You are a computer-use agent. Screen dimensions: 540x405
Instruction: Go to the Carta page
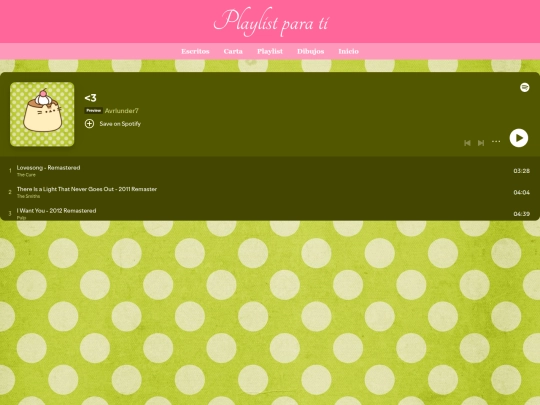point(233,51)
